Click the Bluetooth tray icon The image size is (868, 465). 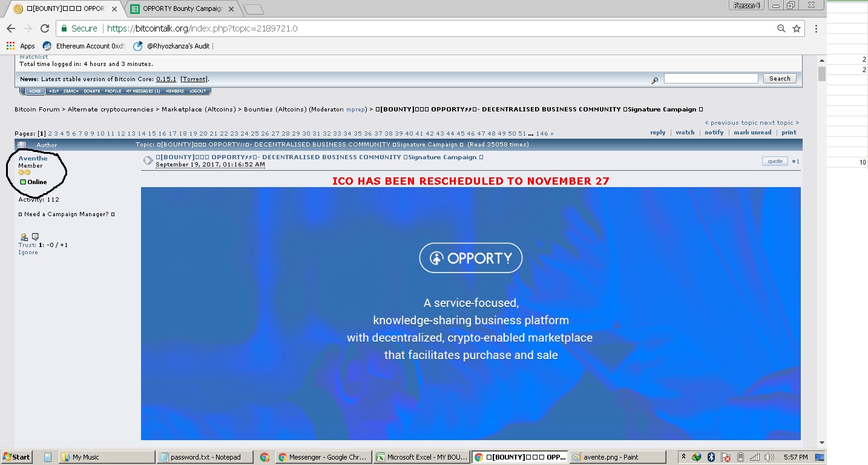click(x=711, y=457)
